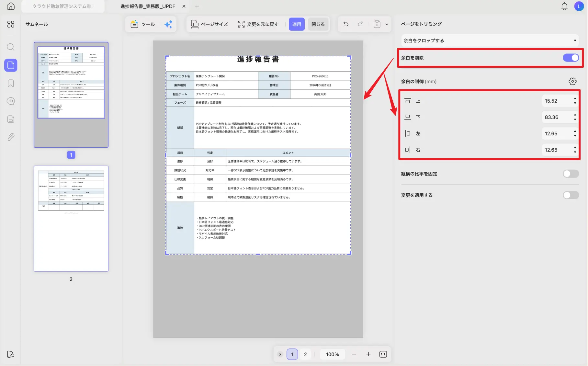The height and width of the screenshot is (366, 588).
Task: Click ページサイズ button
Action: (209, 24)
